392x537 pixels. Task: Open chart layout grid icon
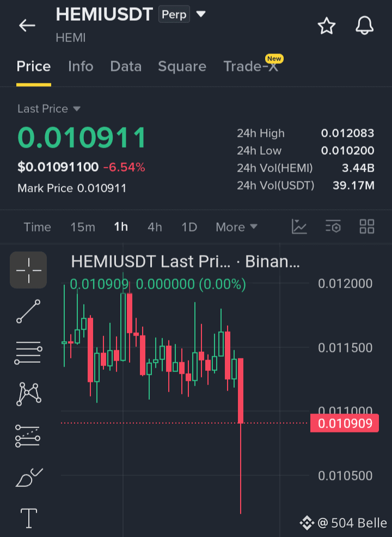[366, 227]
